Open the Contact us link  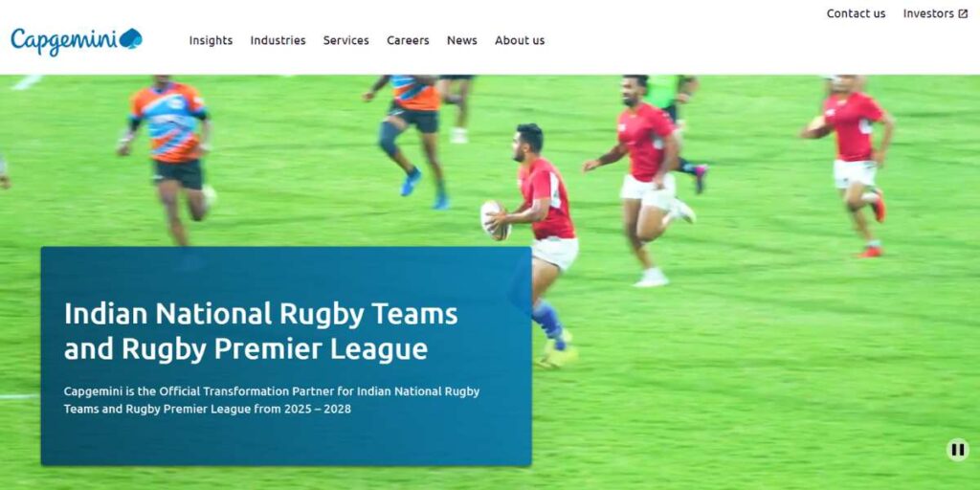pyautogui.click(x=856, y=13)
